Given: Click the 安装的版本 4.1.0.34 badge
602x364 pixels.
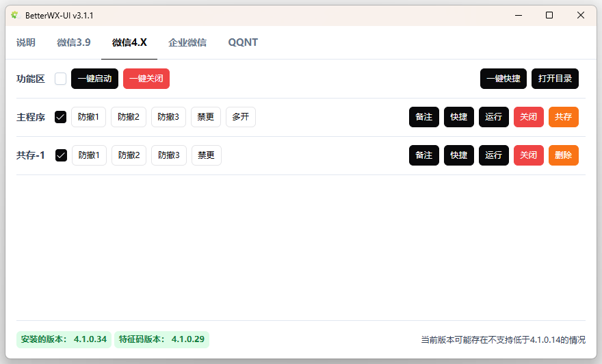Looking at the screenshot, I should 64,339.
